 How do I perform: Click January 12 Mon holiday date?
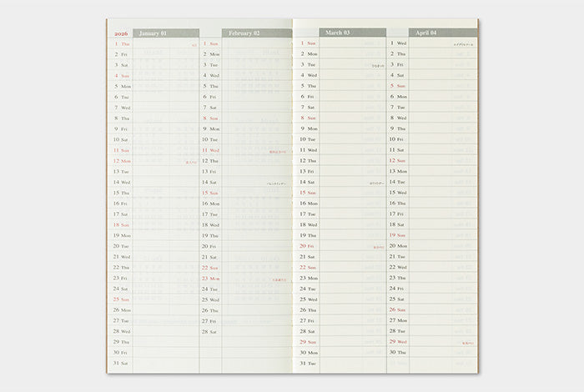122,161
